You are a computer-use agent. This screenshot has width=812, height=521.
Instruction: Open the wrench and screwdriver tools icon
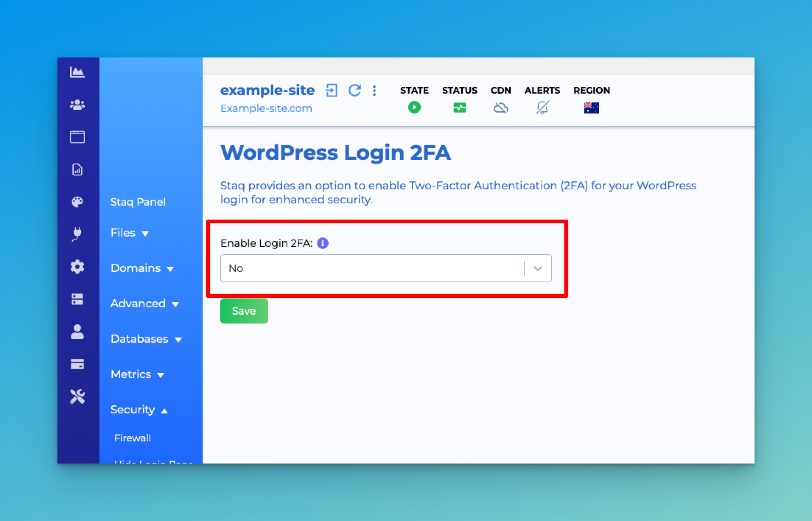(77, 396)
